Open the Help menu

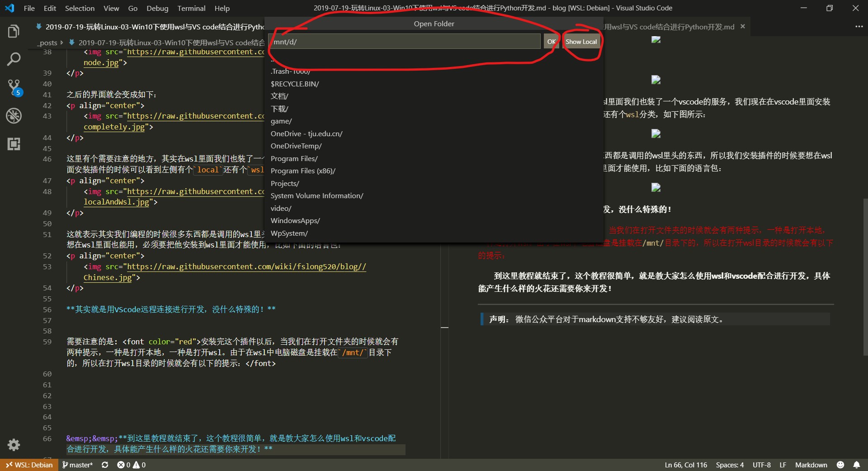click(x=222, y=8)
